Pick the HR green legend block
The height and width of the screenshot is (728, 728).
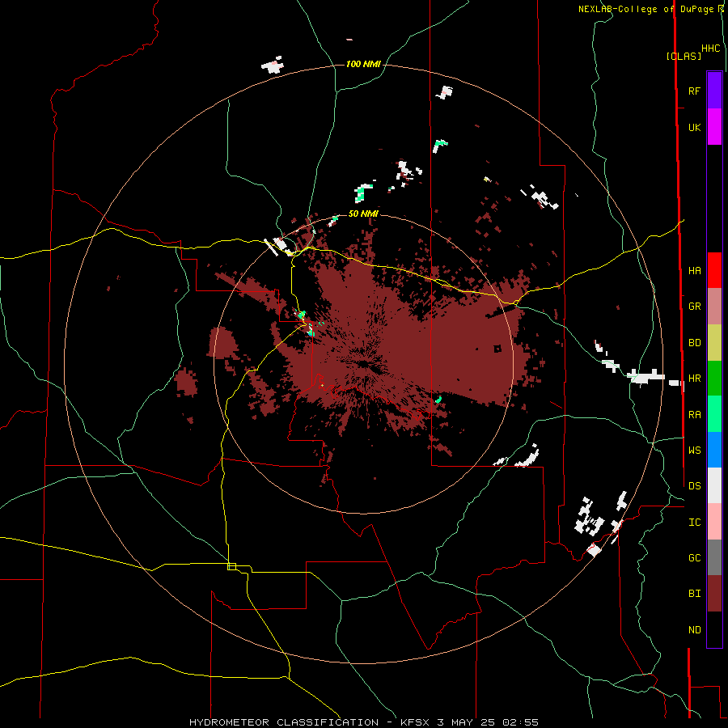coord(714,379)
